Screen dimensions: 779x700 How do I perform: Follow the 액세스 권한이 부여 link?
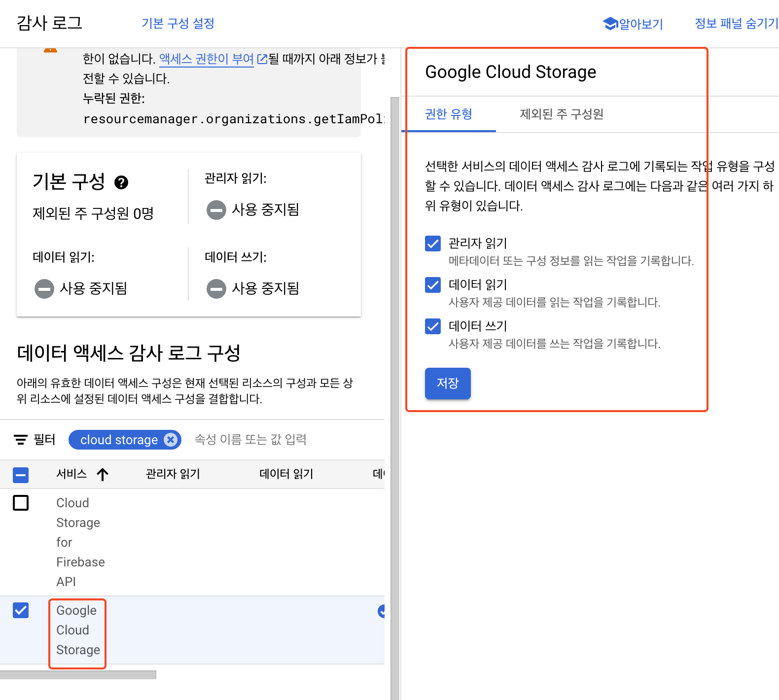[207, 59]
